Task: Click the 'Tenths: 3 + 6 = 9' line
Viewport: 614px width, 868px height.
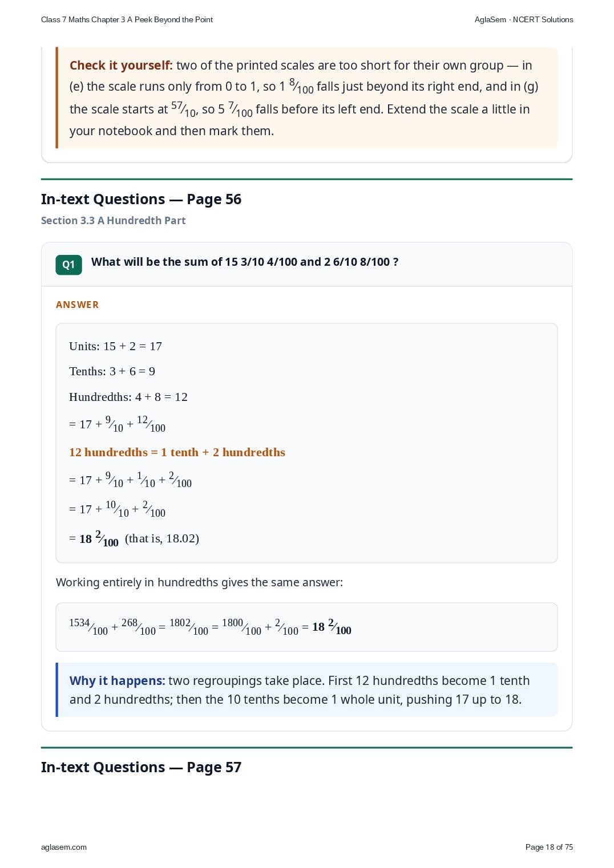Action: pyautogui.click(x=112, y=371)
